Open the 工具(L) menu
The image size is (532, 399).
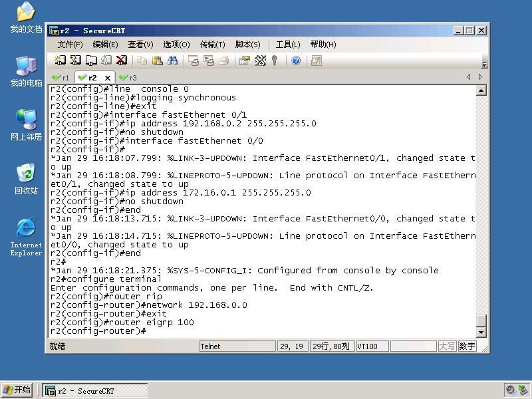click(288, 45)
